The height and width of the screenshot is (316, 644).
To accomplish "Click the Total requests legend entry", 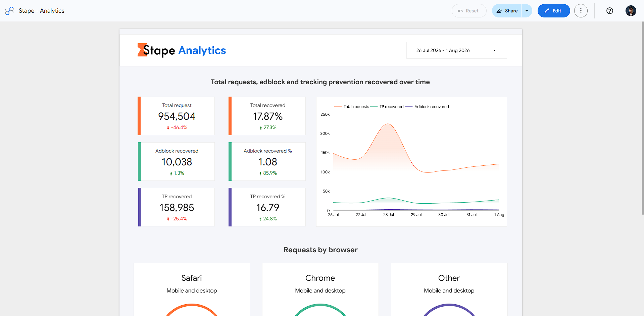I will tap(352, 107).
